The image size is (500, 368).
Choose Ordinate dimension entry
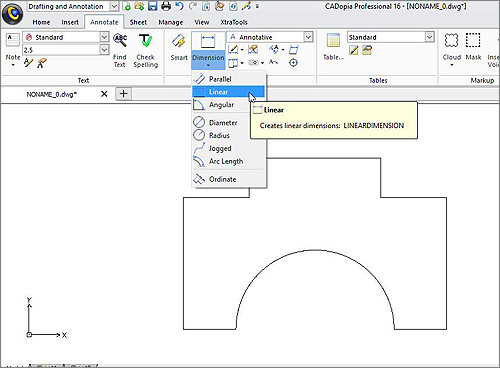(x=229, y=179)
